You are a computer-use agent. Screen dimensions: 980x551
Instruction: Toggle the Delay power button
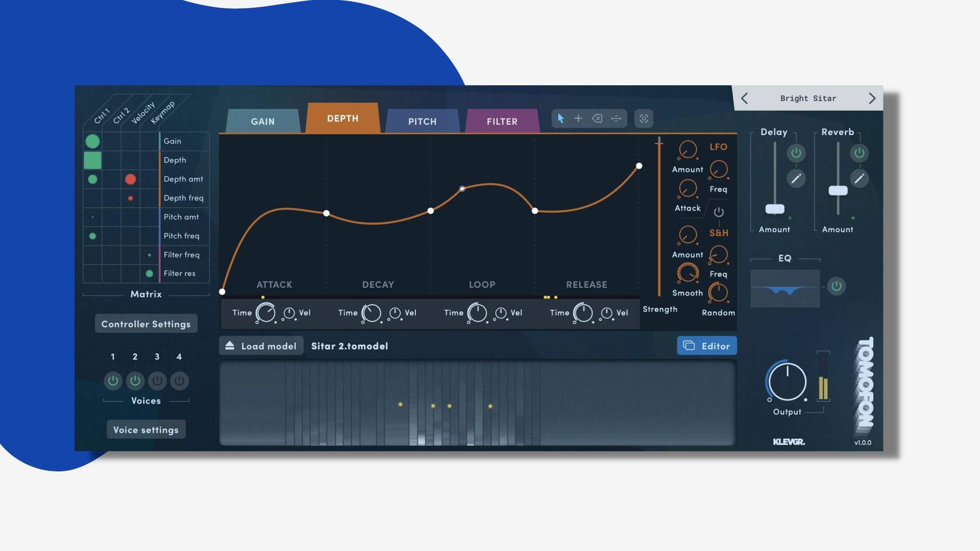(796, 153)
